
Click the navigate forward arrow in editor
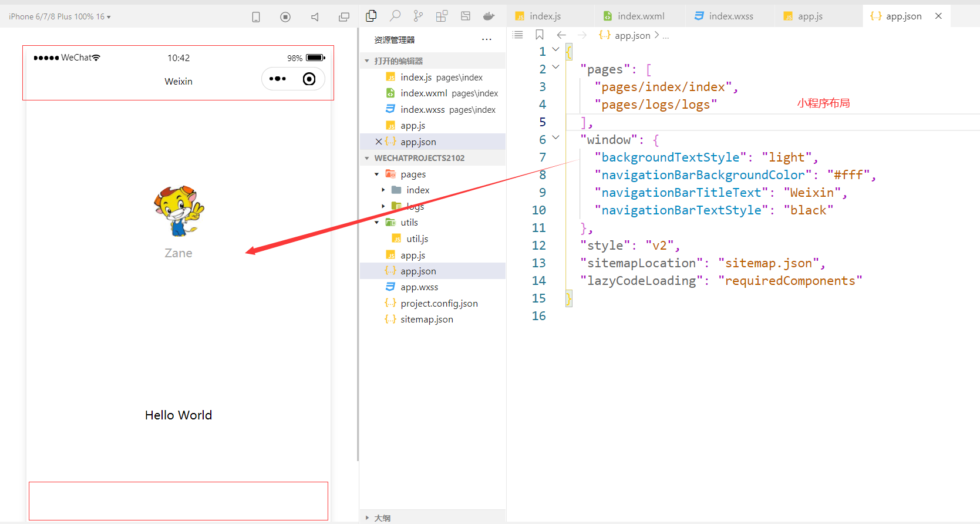pos(582,35)
